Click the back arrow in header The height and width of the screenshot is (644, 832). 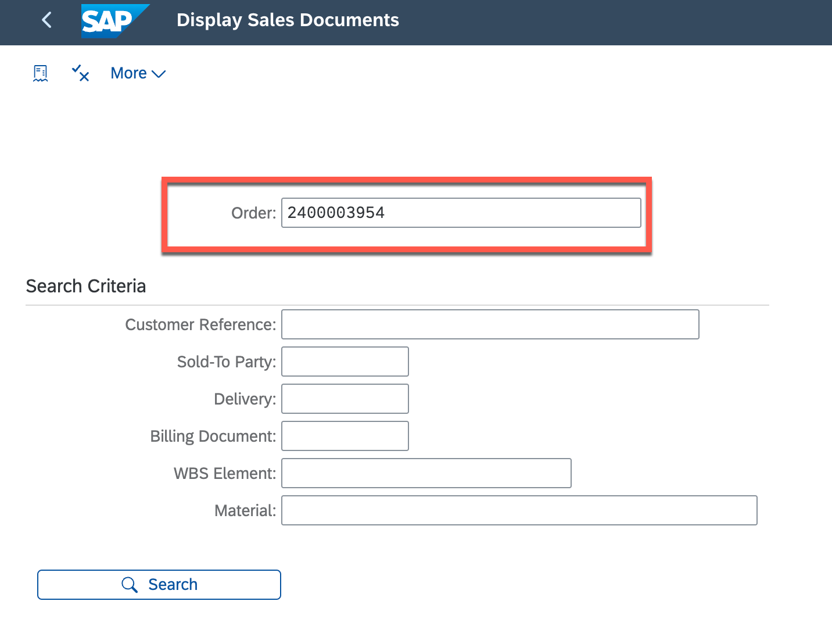[47, 20]
